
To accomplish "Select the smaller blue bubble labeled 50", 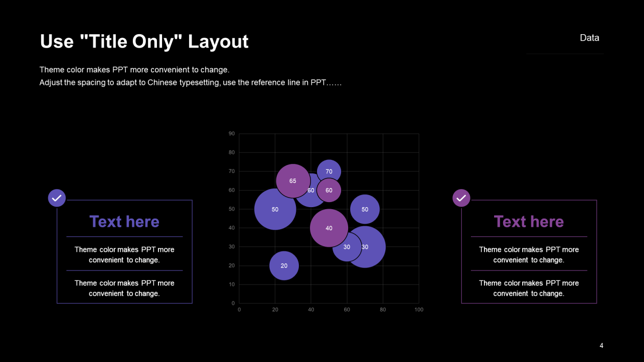I will [x=365, y=209].
